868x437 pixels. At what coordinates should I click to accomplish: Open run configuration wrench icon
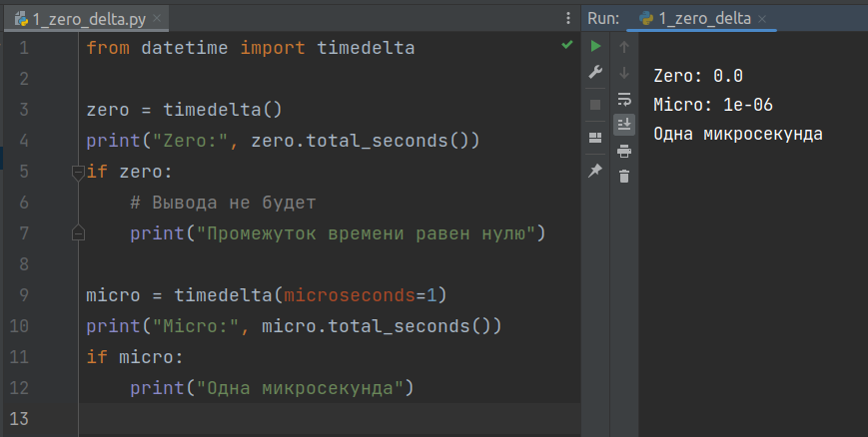tap(595, 72)
